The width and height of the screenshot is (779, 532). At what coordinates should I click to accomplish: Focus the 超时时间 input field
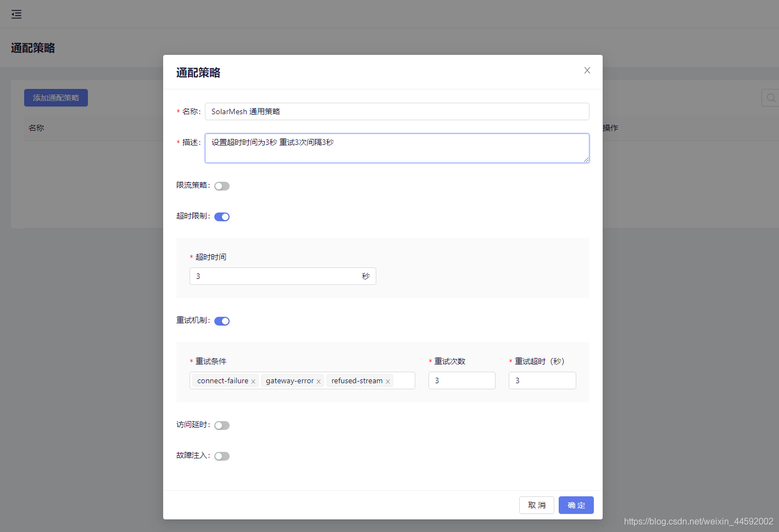pos(283,276)
